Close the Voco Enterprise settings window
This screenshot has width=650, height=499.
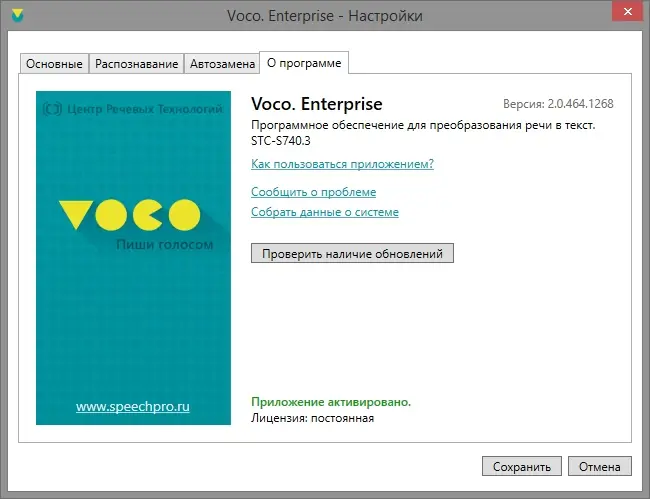[x=628, y=12]
